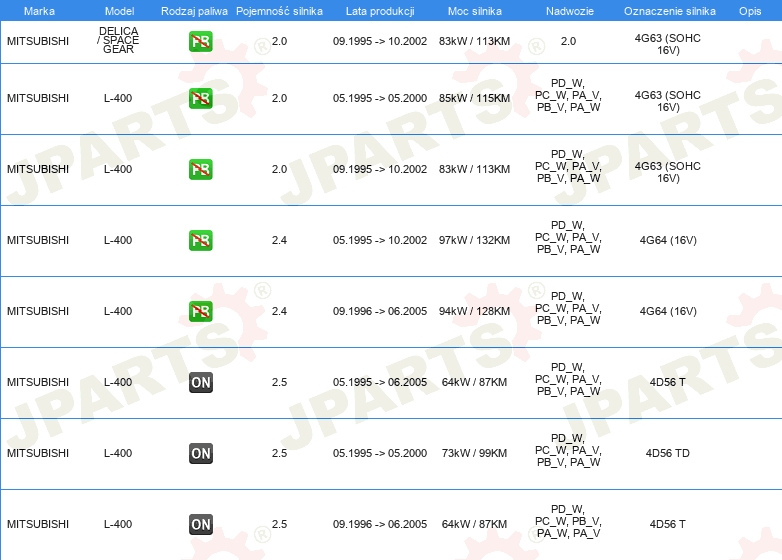Click the Oznaczenie silnika column header
This screenshot has height=560, width=782.
669,11
